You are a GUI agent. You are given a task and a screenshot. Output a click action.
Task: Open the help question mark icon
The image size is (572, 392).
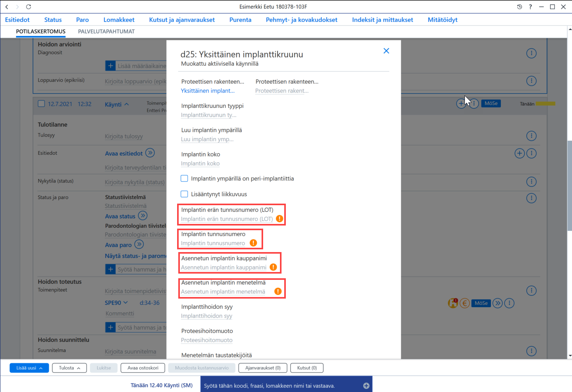point(531,7)
